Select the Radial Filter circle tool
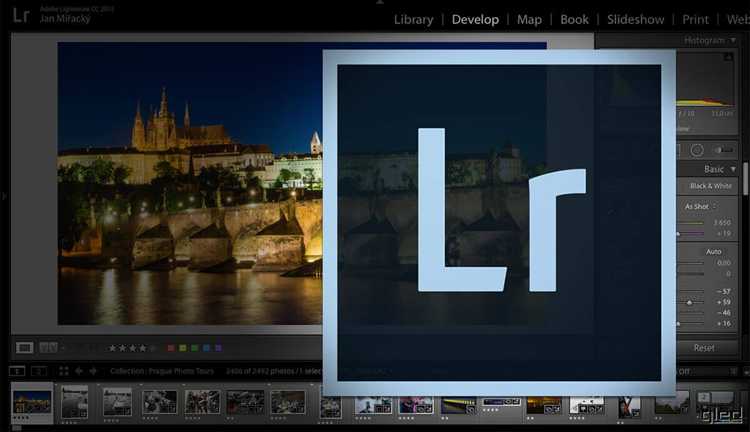This screenshot has height=432, width=750. (x=697, y=150)
